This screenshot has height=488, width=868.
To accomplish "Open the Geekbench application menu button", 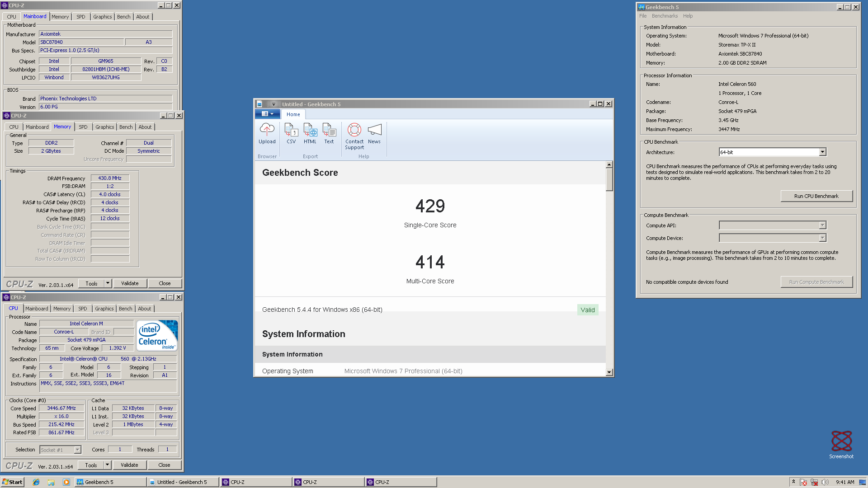I will coord(267,114).
